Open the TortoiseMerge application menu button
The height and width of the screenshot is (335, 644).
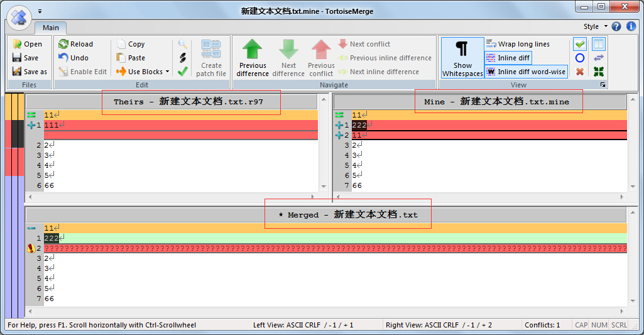19,18
